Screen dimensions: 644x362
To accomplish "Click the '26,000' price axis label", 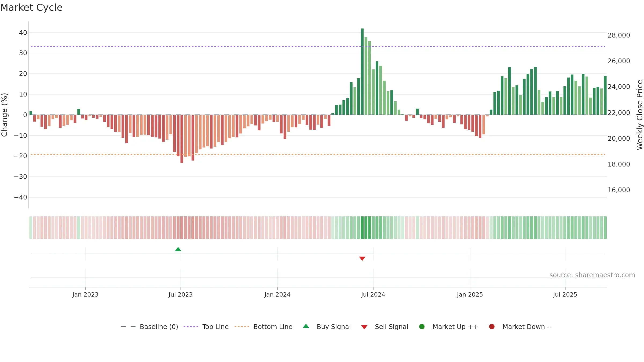I will (x=619, y=61).
